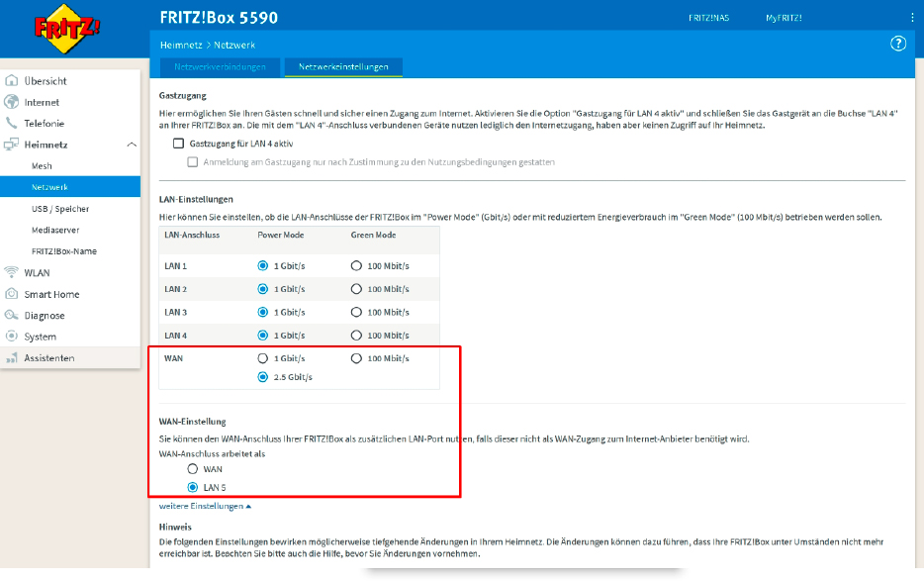Select 1 Gbit/s for WAN port

[x=263, y=357]
